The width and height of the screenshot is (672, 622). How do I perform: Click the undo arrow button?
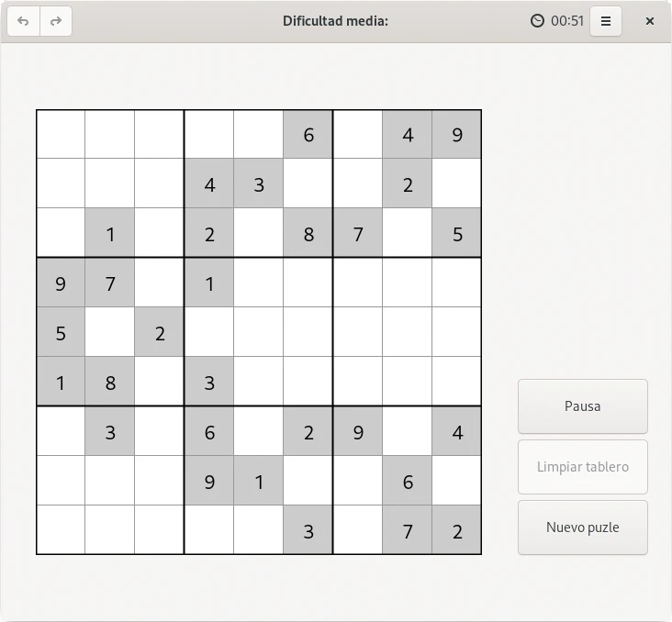coord(23,21)
